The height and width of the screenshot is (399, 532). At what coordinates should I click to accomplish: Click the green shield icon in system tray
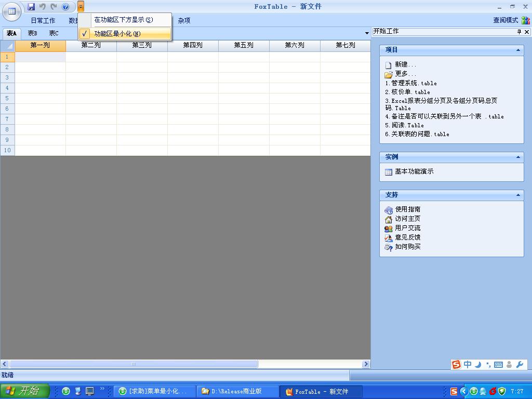click(x=502, y=392)
